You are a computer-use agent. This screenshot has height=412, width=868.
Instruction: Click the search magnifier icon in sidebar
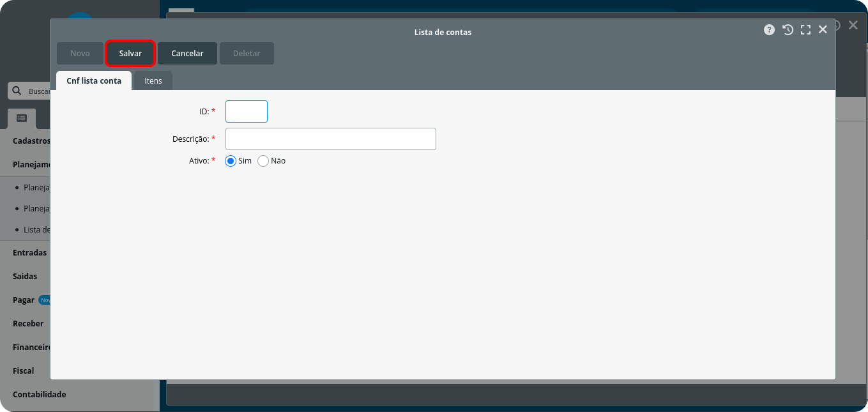coord(18,91)
